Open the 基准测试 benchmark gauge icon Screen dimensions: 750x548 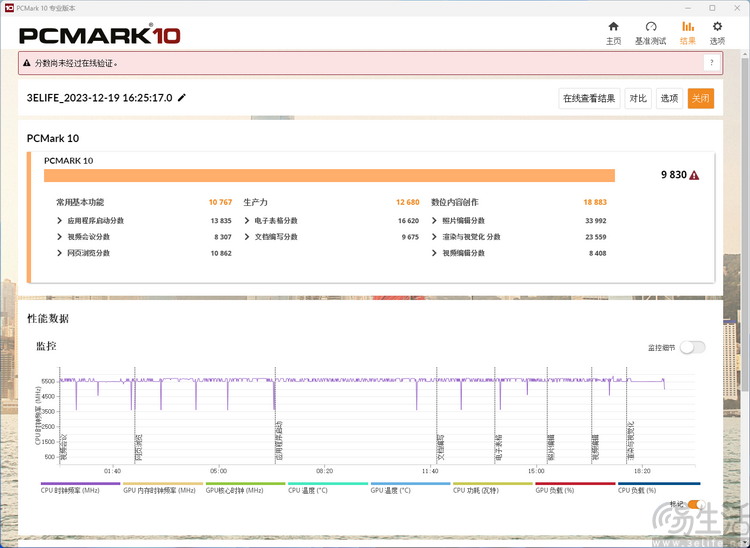tap(651, 27)
